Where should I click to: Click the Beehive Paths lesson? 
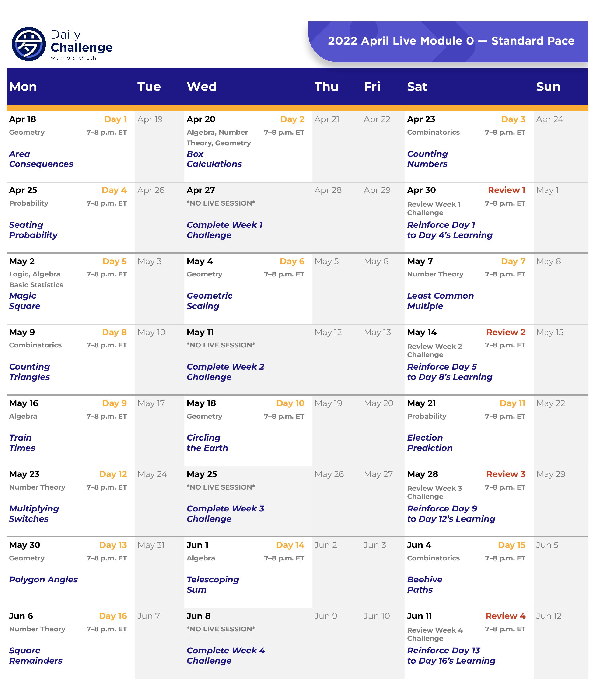click(424, 585)
